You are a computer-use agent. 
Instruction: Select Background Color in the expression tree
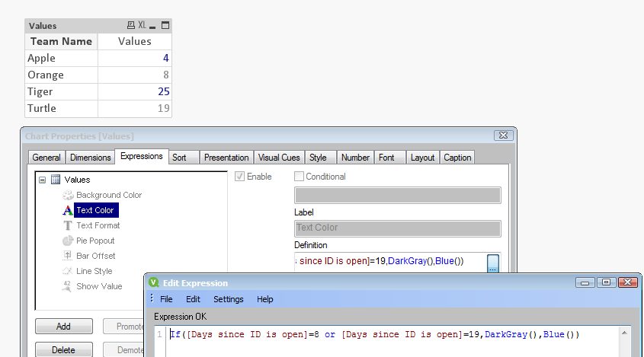pos(109,195)
